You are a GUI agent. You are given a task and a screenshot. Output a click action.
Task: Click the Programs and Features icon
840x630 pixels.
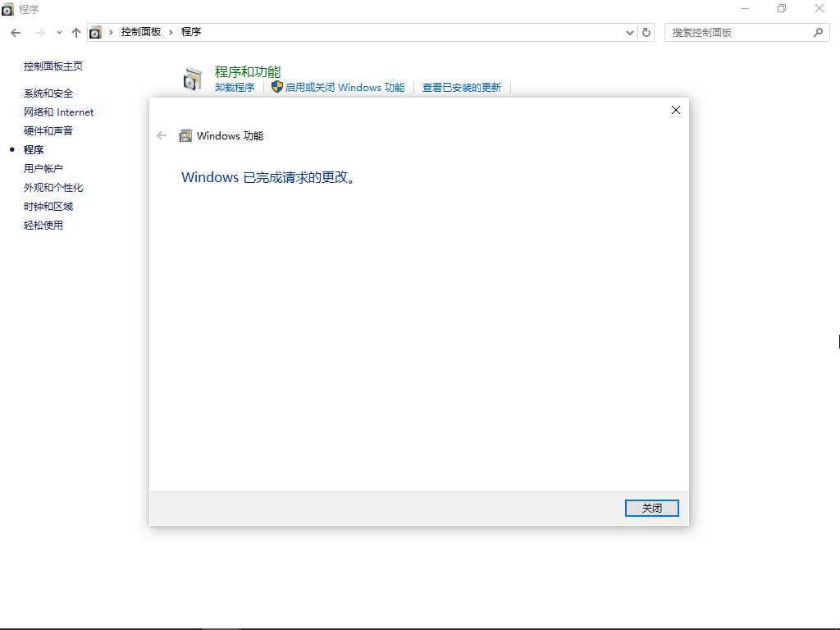coord(193,77)
